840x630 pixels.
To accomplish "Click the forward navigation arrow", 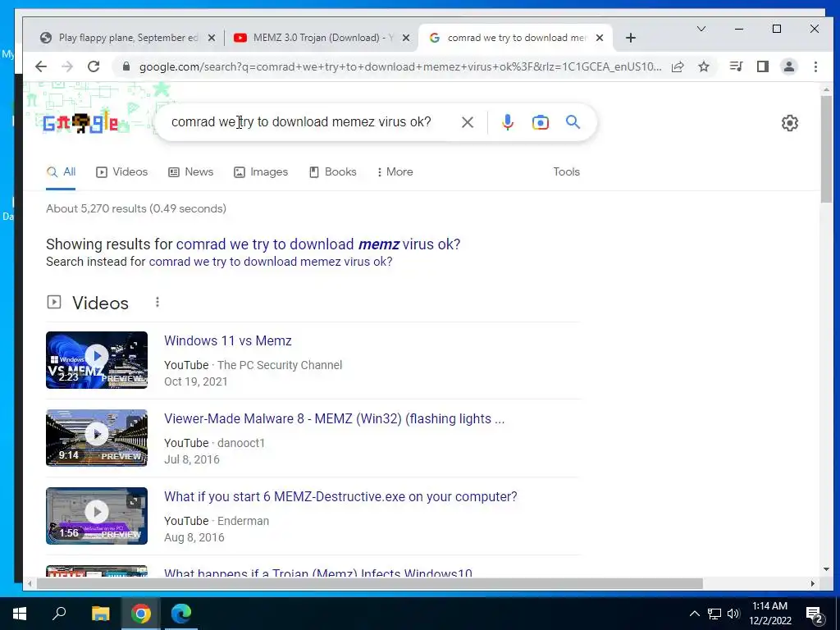I will click(x=67, y=66).
